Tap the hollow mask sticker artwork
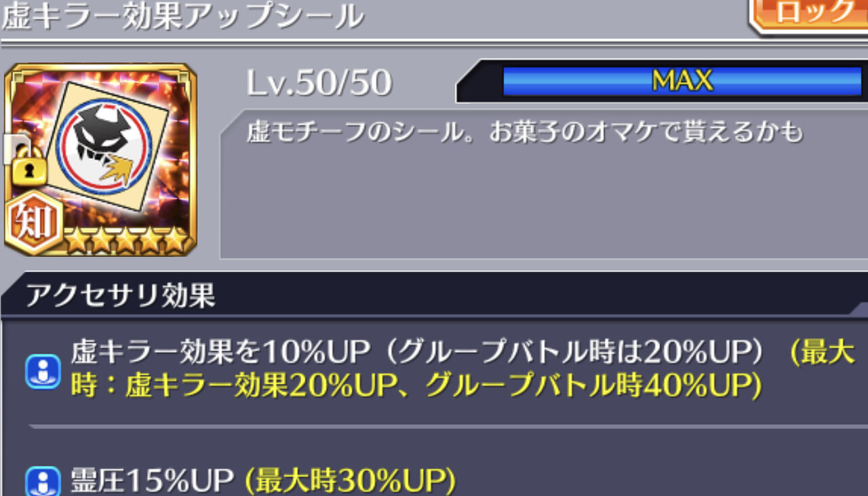Viewport: 868px width, 496px height. (111, 155)
